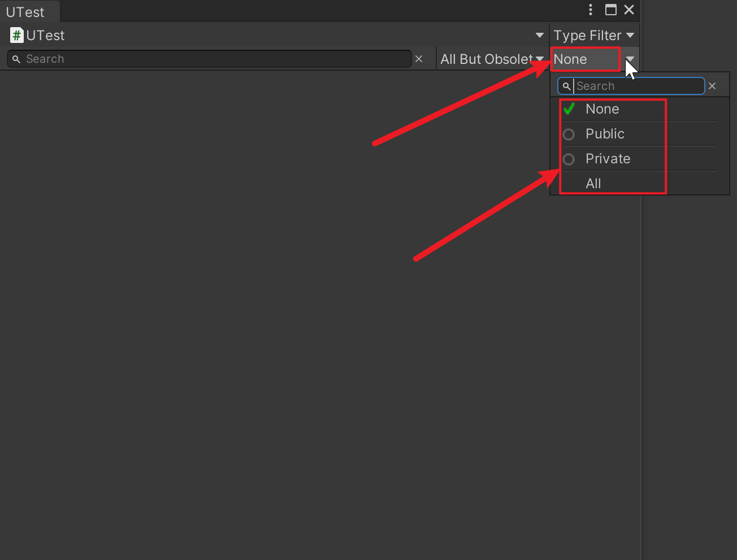Viewport: 737px width, 560px height.
Task: Click the magnifier icon in popup search
Action: (566, 86)
